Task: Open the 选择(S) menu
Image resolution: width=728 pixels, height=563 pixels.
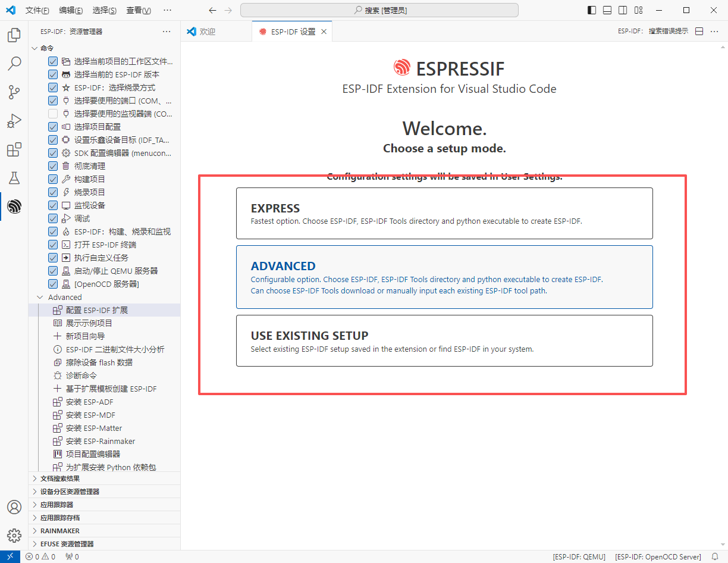Action: coord(105,10)
